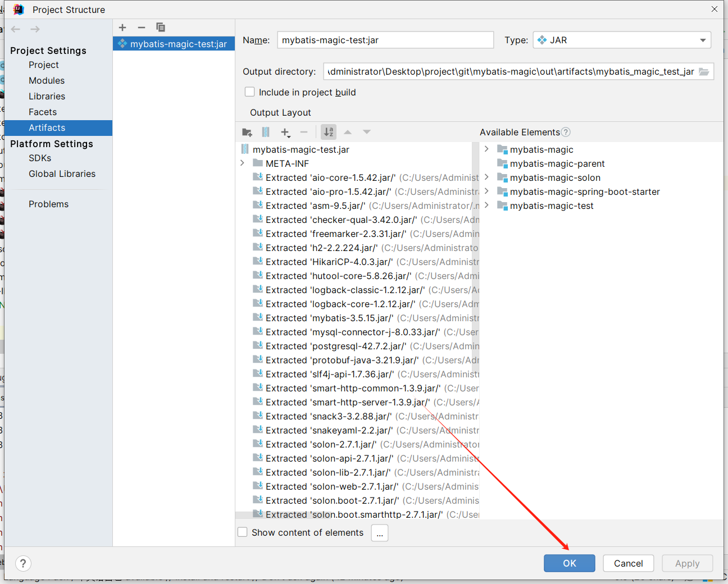Click Create Directory icon in Output Layout toolbar
Screen dimensions: 728x584
[247, 133]
